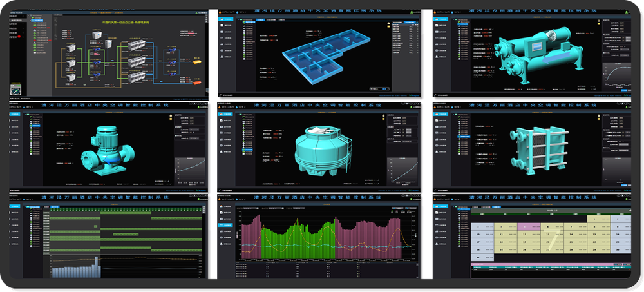The image size is (644, 292).
Task: Click the lower orange tank in heat source diagram
Action: (196, 83)
